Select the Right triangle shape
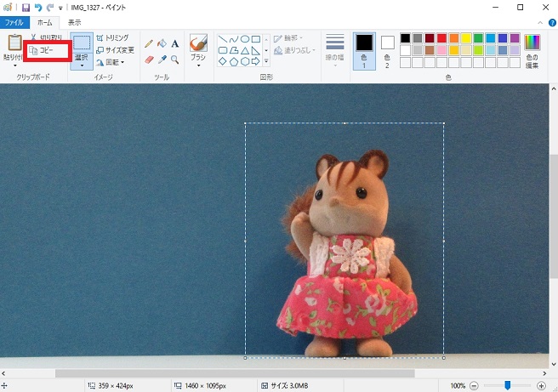The image size is (558, 392). click(256, 50)
